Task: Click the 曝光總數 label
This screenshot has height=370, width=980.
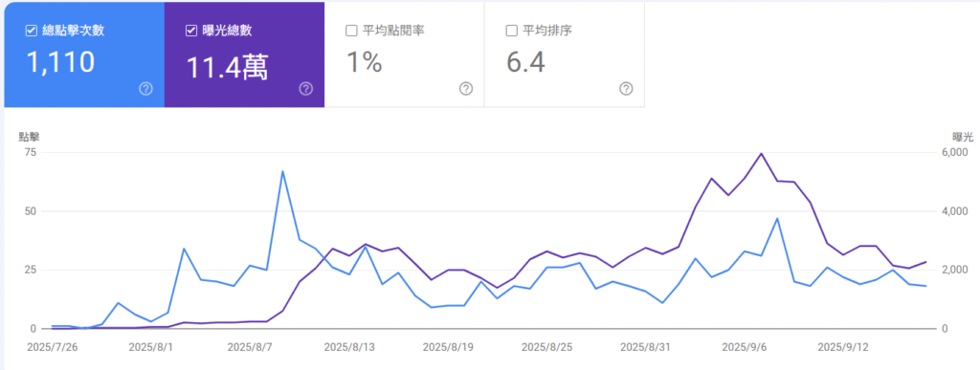Action: click(x=228, y=31)
